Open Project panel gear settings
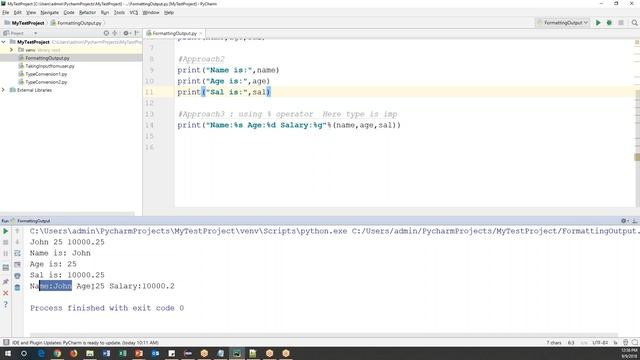The height and width of the screenshot is (360, 640). [127, 33]
